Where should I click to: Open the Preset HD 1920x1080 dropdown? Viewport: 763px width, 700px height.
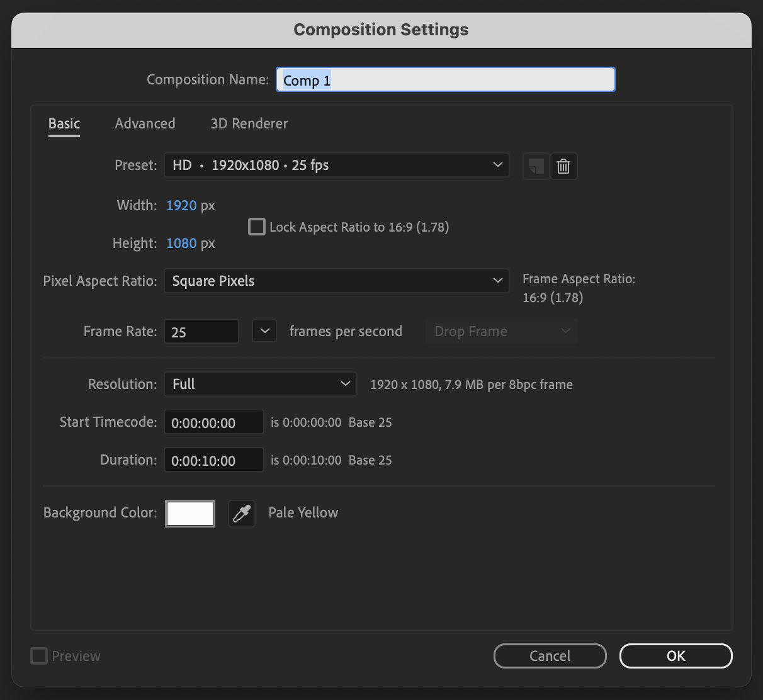pos(337,165)
